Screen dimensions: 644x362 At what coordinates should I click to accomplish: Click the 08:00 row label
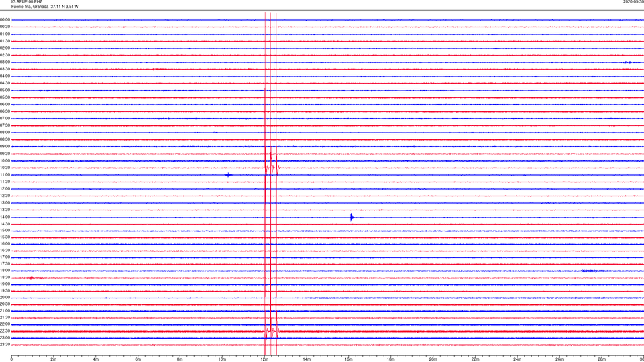(x=5, y=133)
